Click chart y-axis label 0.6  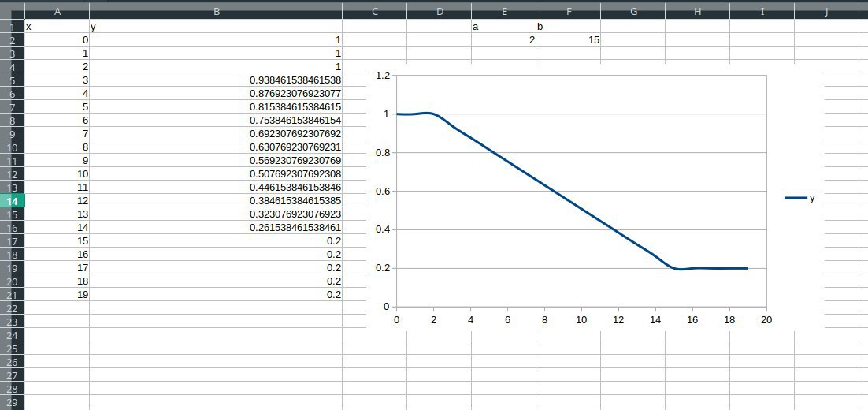pos(383,191)
